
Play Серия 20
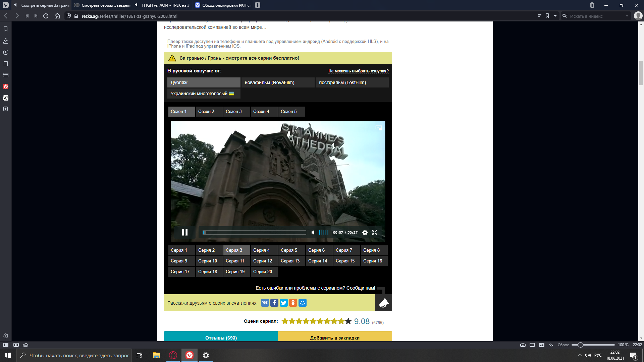click(264, 271)
